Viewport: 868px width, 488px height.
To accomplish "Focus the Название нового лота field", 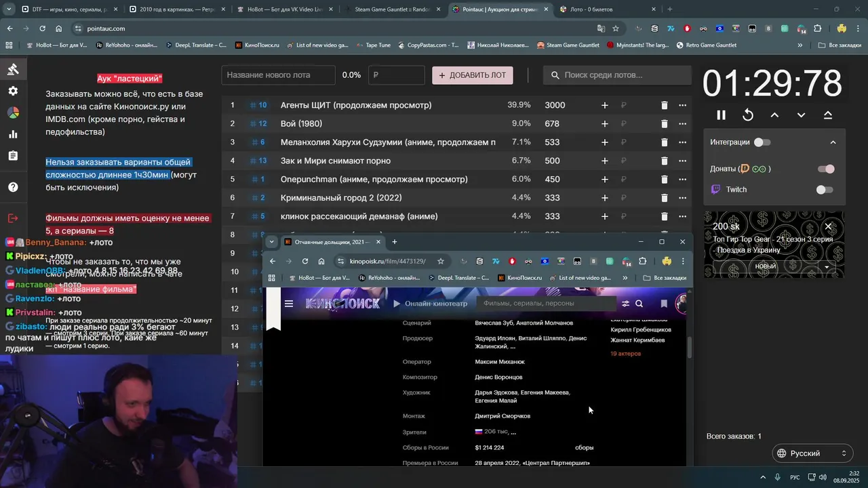I will (278, 75).
